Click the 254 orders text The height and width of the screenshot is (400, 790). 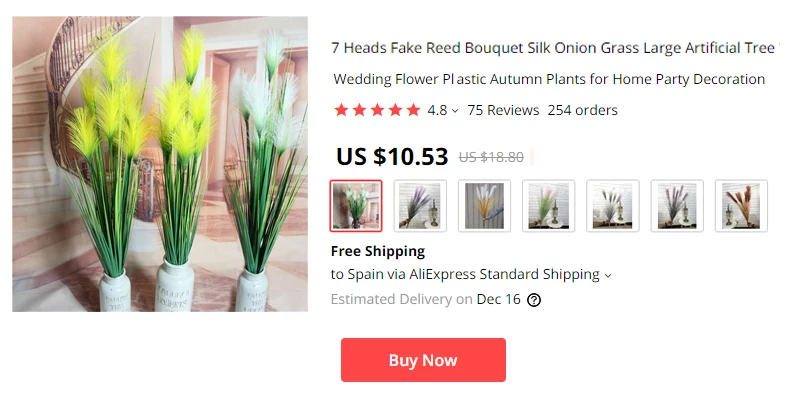[x=582, y=110]
